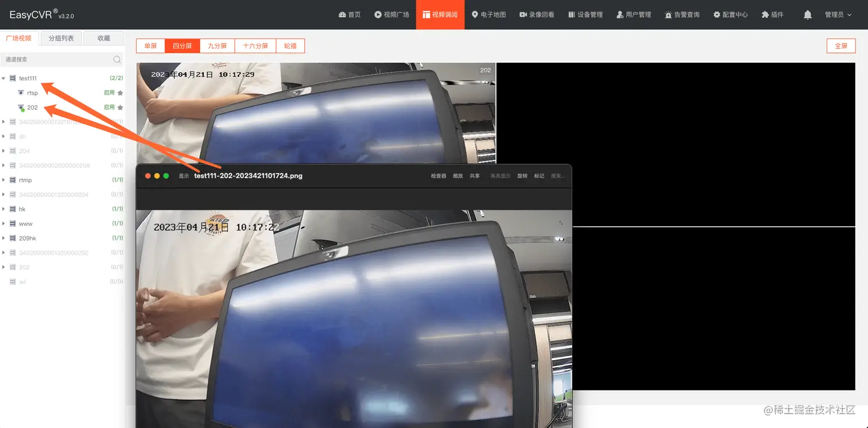This screenshot has height=428, width=868.
Task: Select the rtsp channel
Action: (x=32, y=92)
